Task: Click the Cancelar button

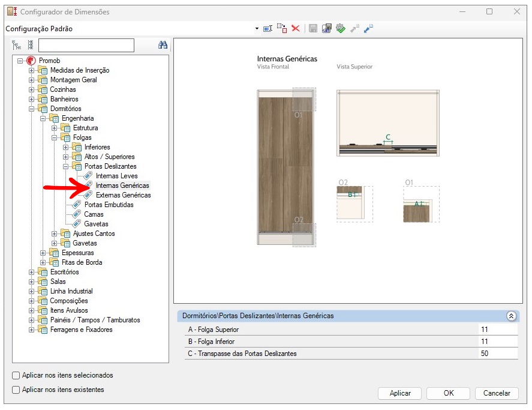Action: pos(496,393)
